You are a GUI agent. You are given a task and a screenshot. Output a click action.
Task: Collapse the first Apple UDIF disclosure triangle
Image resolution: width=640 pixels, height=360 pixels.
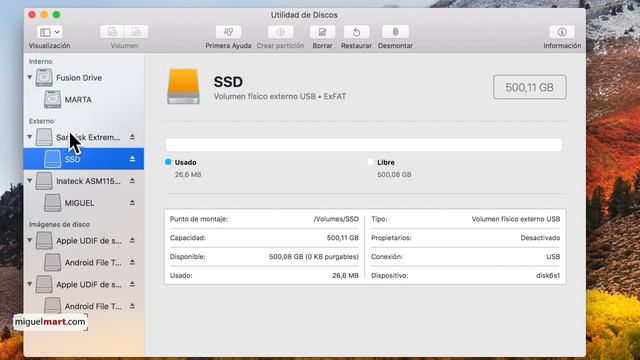click(30, 240)
